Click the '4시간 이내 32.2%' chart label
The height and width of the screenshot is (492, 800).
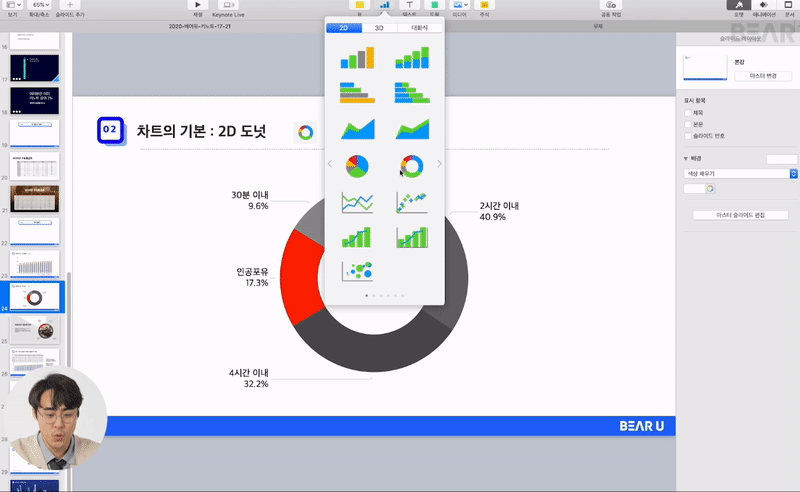click(x=248, y=378)
